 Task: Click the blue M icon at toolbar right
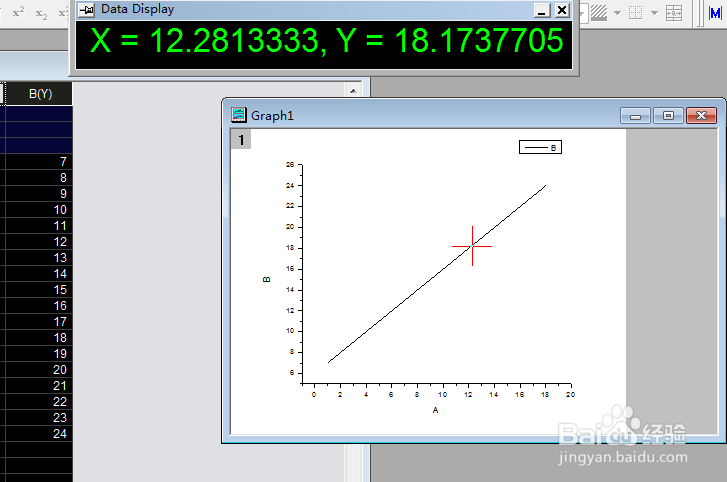coord(715,13)
